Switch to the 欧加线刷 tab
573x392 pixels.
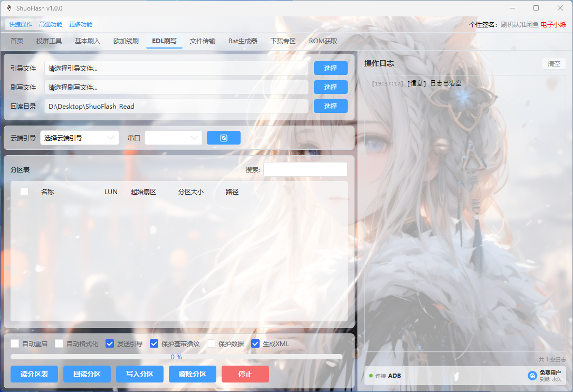point(126,41)
